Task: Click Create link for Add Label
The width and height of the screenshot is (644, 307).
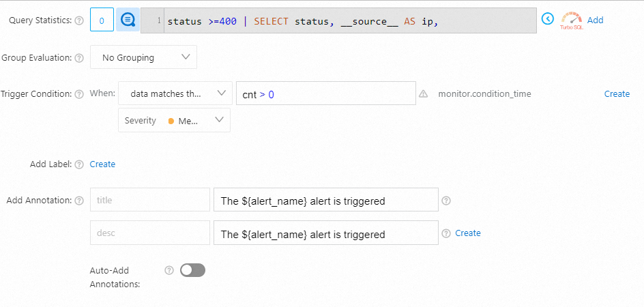Action: [103, 164]
